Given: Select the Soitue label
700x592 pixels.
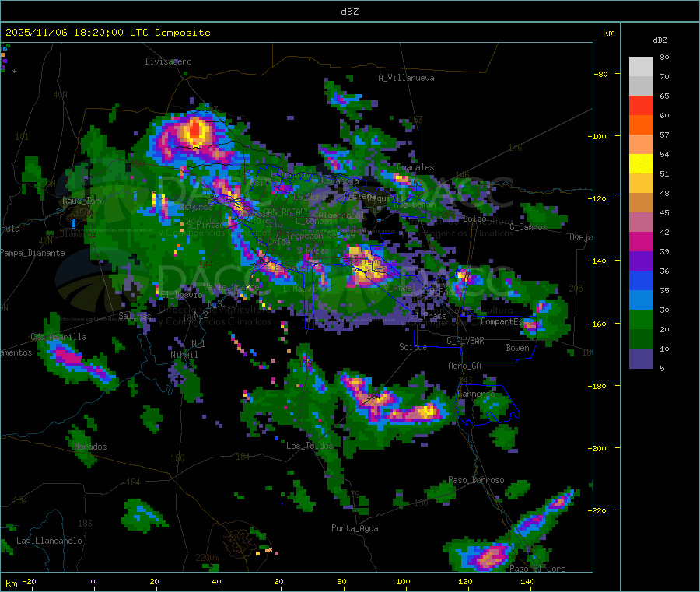Looking at the screenshot, I should (413, 347).
